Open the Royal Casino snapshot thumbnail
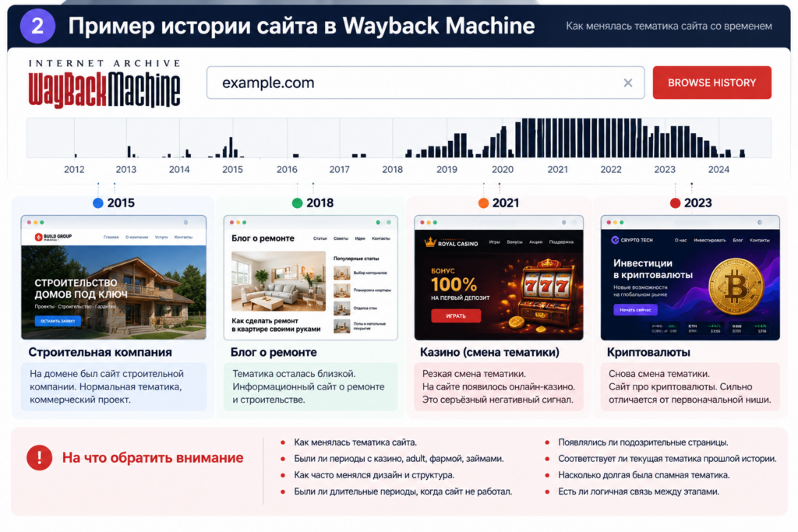The height and width of the screenshot is (532, 798). [499, 277]
